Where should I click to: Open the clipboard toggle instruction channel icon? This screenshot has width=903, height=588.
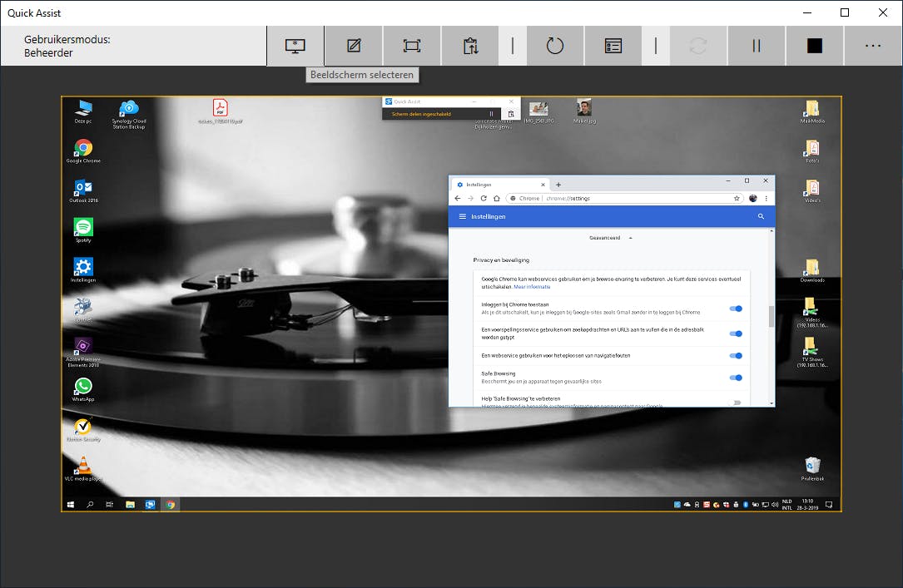point(470,47)
